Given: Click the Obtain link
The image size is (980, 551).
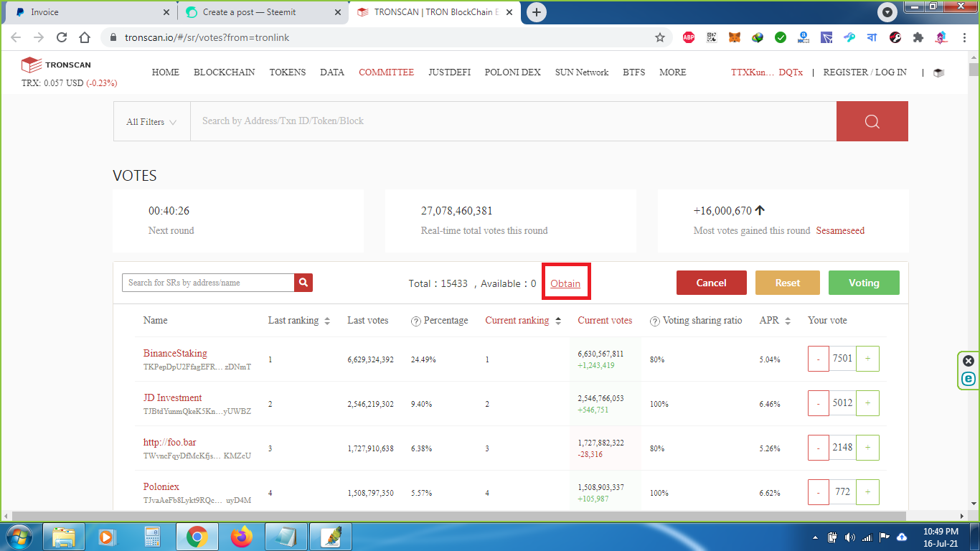Looking at the screenshot, I should [x=565, y=283].
